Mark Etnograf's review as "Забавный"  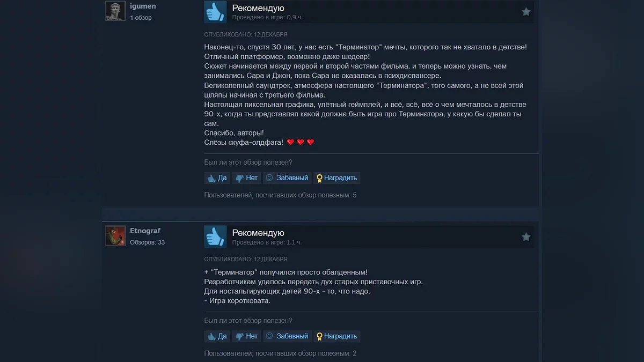pos(287,336)
